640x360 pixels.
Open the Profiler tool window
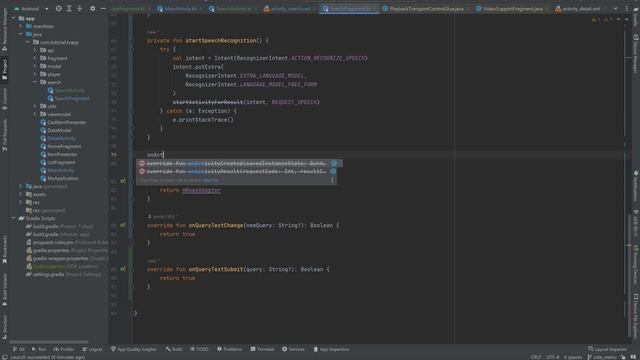(x=64, y=349)
